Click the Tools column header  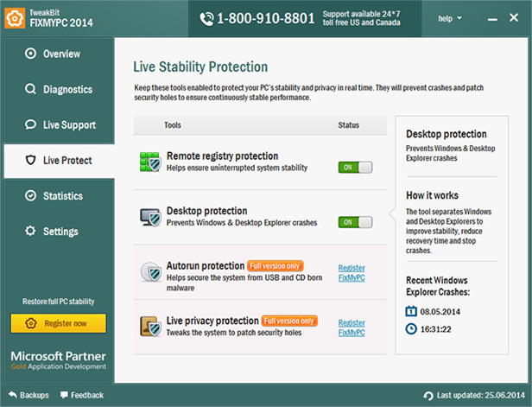coord(173,125)
